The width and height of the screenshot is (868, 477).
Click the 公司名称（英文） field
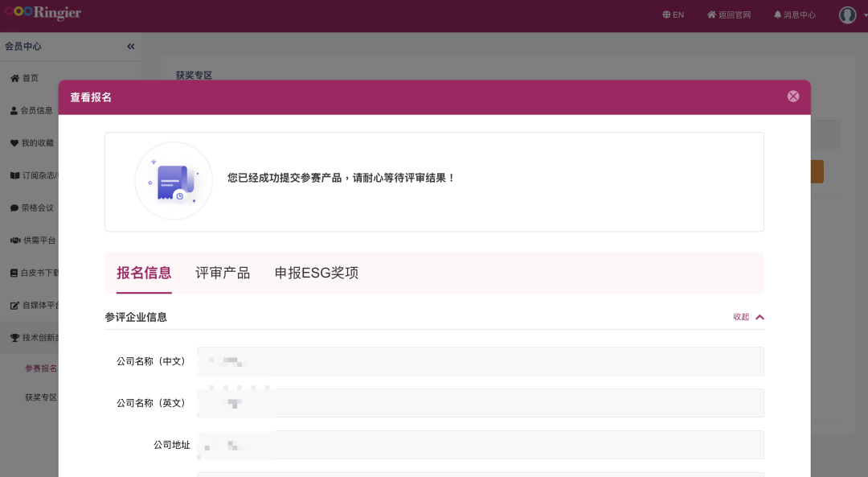pos(480,403)
